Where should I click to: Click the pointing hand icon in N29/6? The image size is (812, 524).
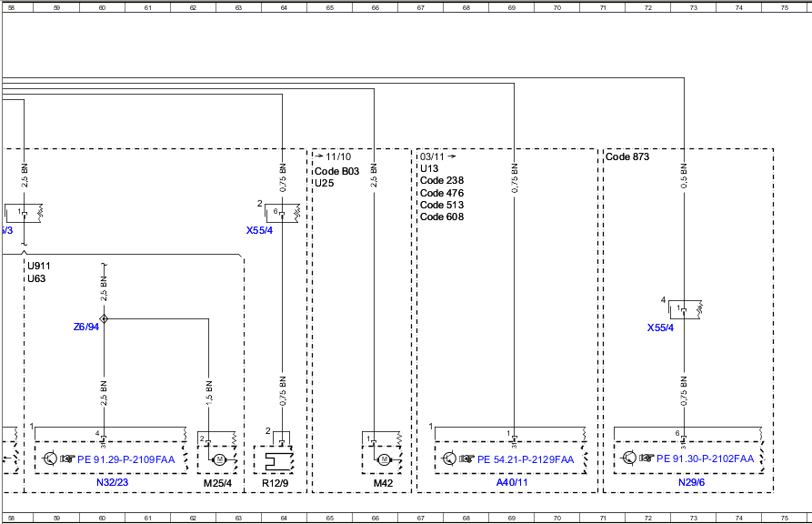point(647,458)
